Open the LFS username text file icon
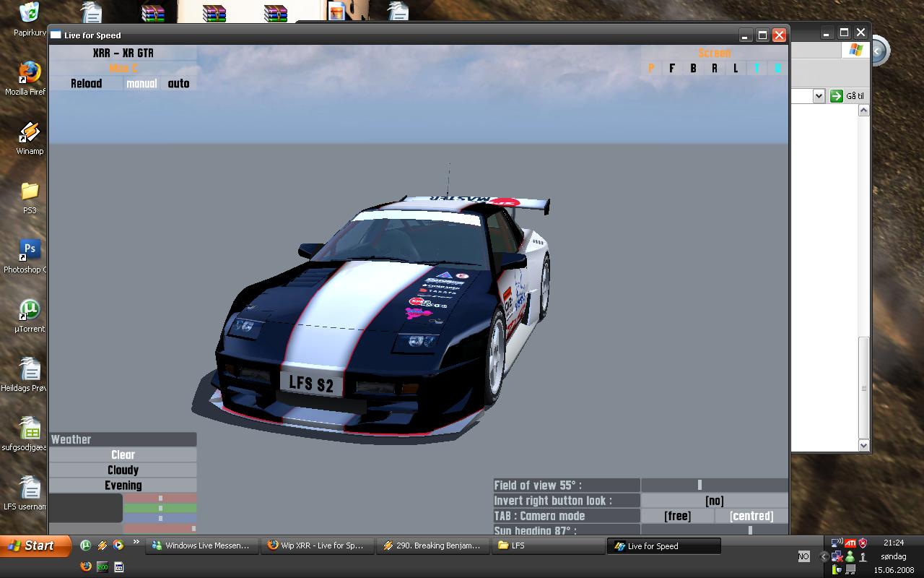This screenshot has width=924, height=578. click(30, 487)
